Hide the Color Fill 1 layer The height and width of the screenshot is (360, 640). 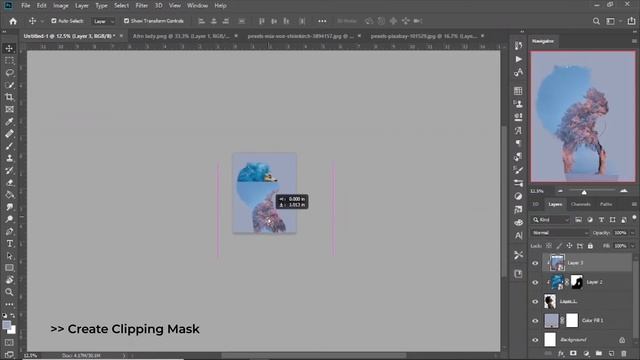(535, 320)
